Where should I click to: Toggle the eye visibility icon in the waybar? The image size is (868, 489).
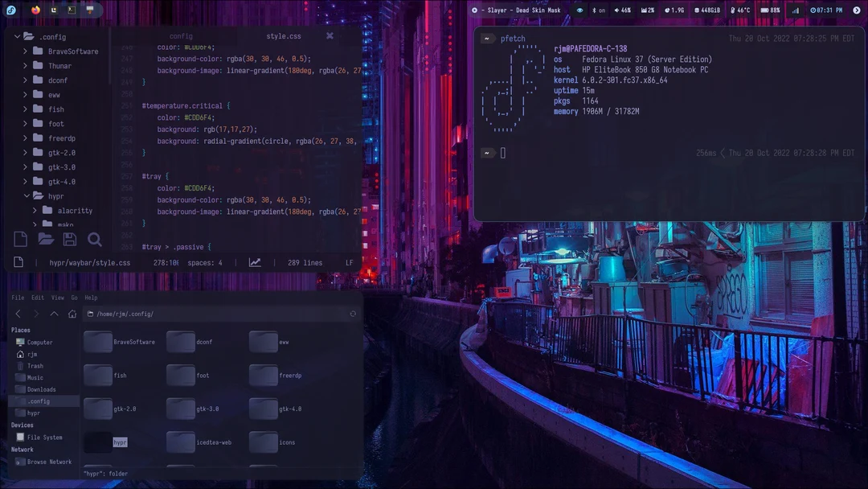click(580, 10)
